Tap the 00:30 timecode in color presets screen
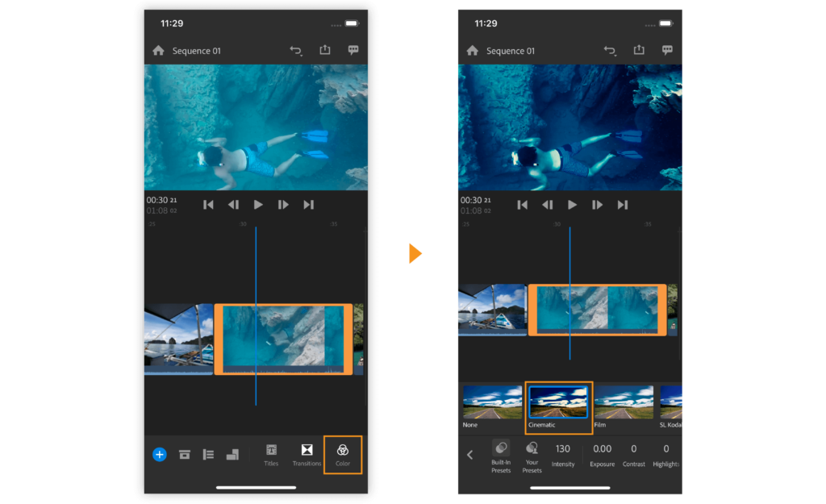The height and width of the screenshot is (504, 826). (x=476, y=200)
